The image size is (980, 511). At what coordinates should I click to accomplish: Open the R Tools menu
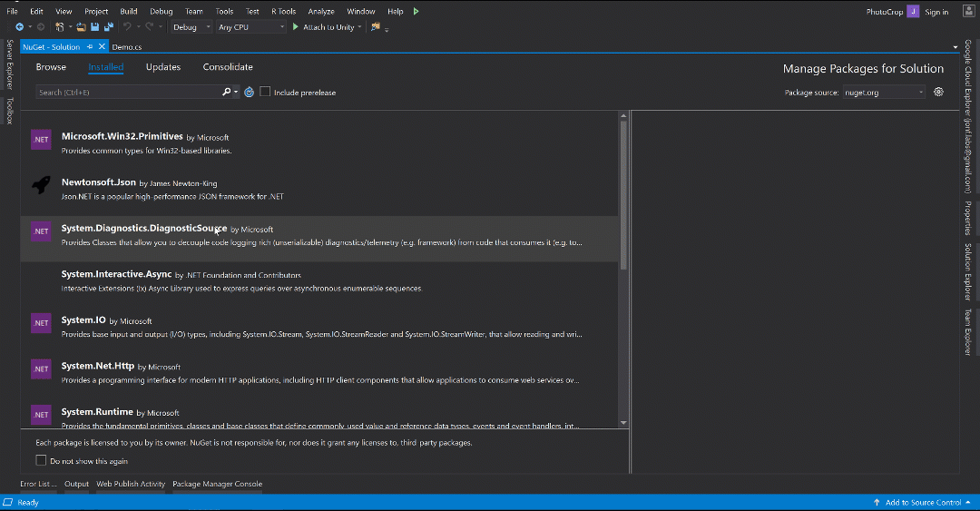(x=283, y=11)
